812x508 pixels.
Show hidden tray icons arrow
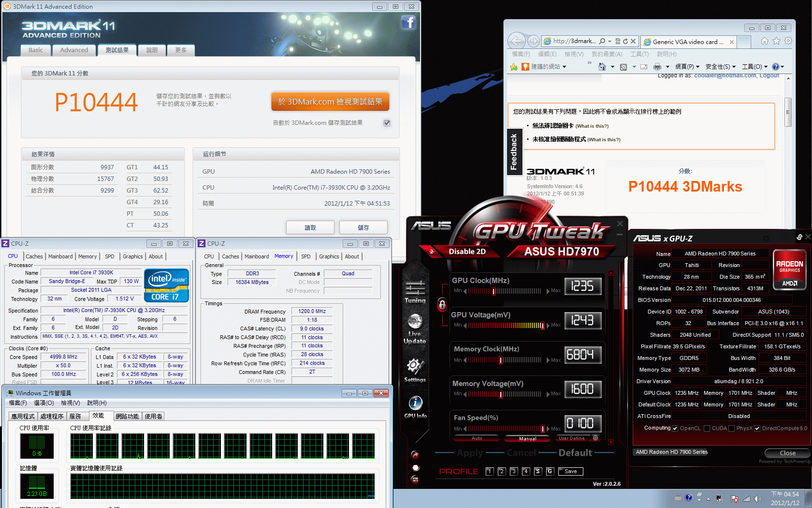(x=708, y=498)
